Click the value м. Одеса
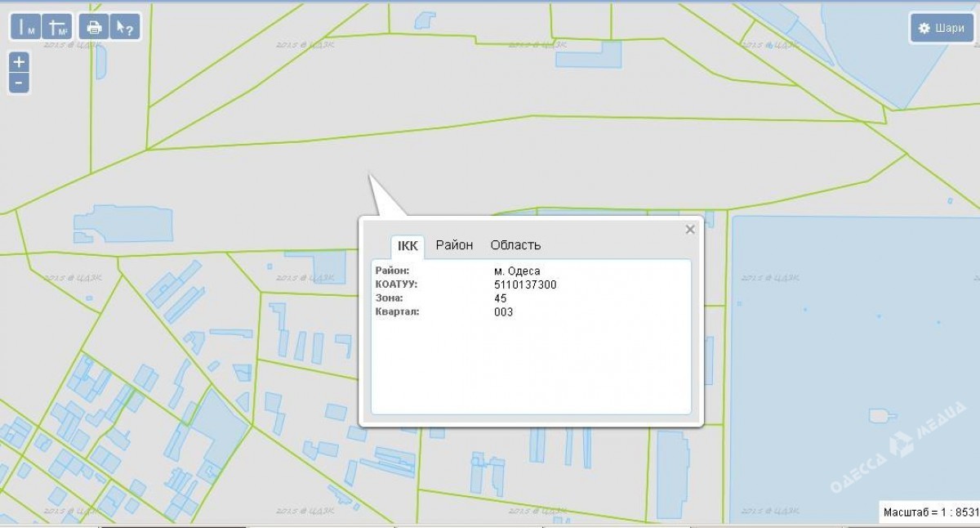 517,271
